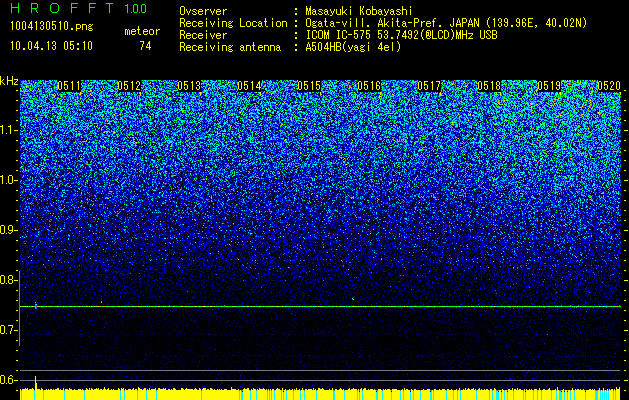Click the 0517 time marker

429,86
